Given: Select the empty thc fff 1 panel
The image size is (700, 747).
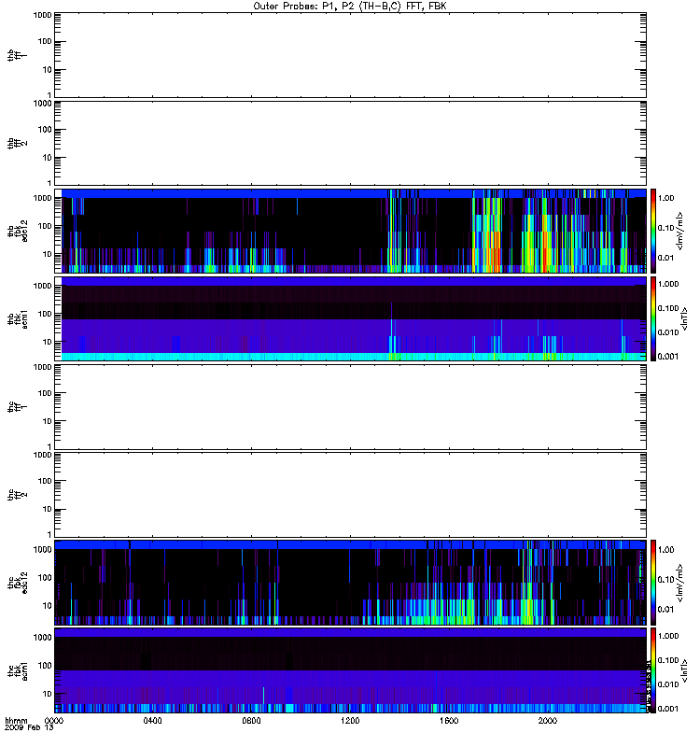Looking at the screenshot, I should pyautogui.click(x=350, y=407).
